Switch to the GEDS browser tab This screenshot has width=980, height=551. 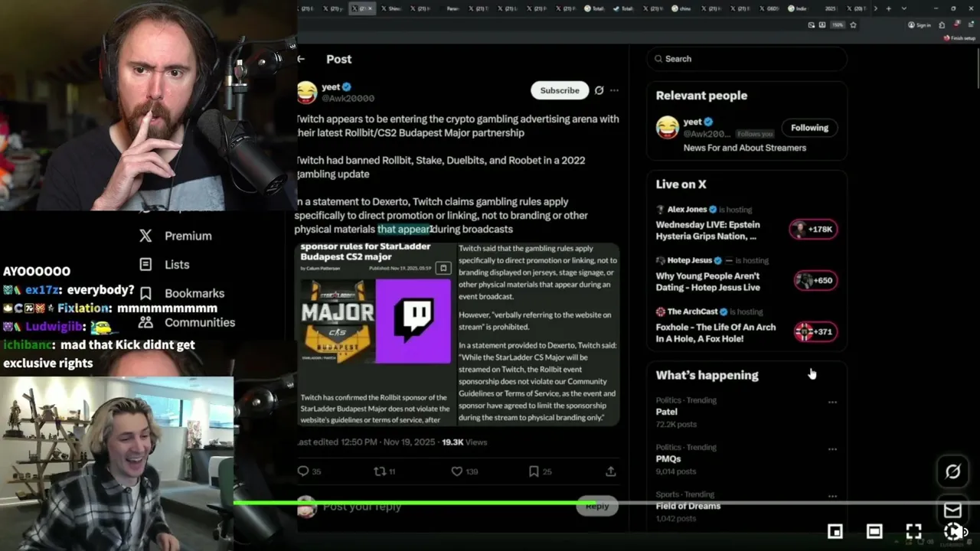pos(770,8)
